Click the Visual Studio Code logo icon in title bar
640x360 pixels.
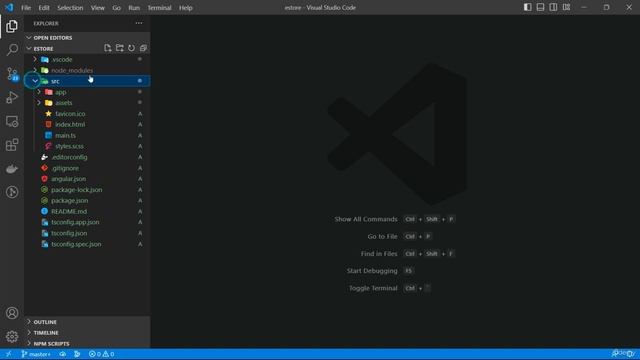click(9, 7)
